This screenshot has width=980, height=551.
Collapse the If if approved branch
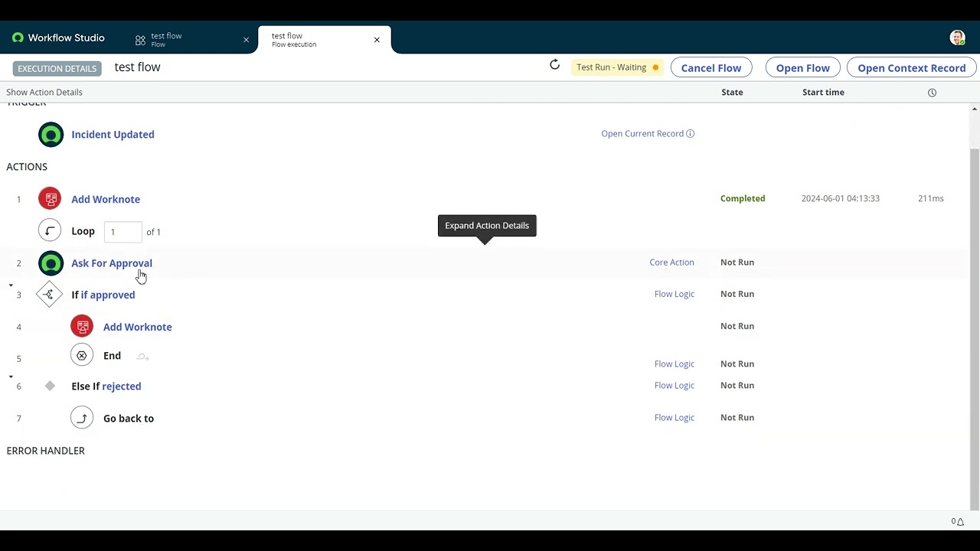pos(11,284)
